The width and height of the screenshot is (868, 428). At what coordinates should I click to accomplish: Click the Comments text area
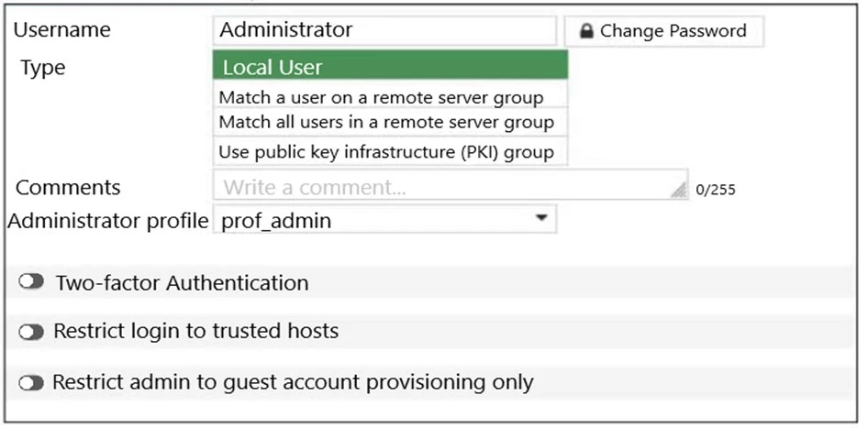440,187
